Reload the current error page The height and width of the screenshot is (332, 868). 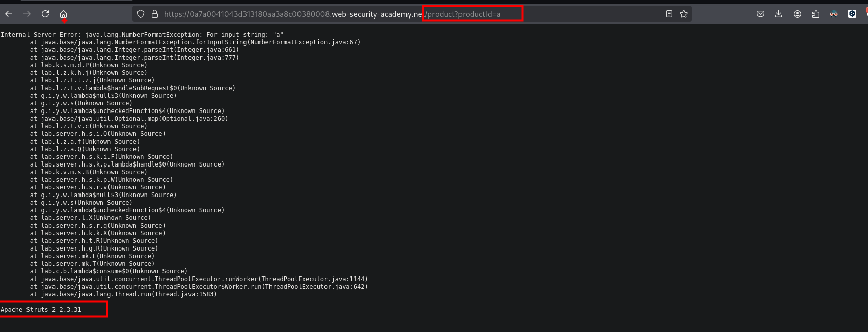tap(45, 14)
